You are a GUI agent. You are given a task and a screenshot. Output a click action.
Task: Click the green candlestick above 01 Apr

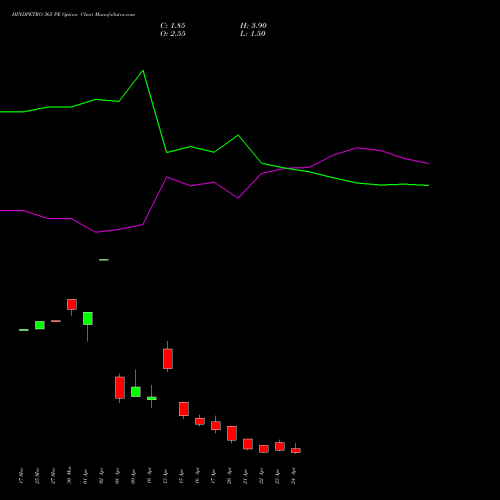coord(88,318)
